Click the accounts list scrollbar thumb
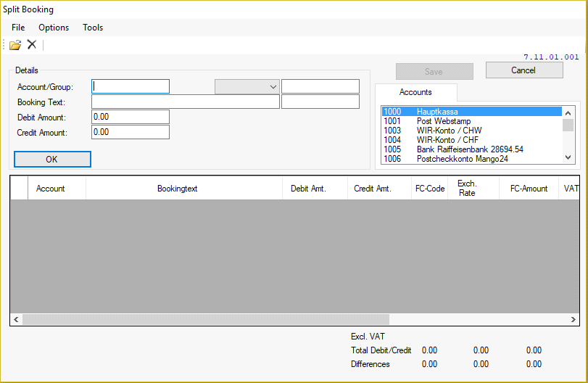588x383 pixels. [568, 125]
